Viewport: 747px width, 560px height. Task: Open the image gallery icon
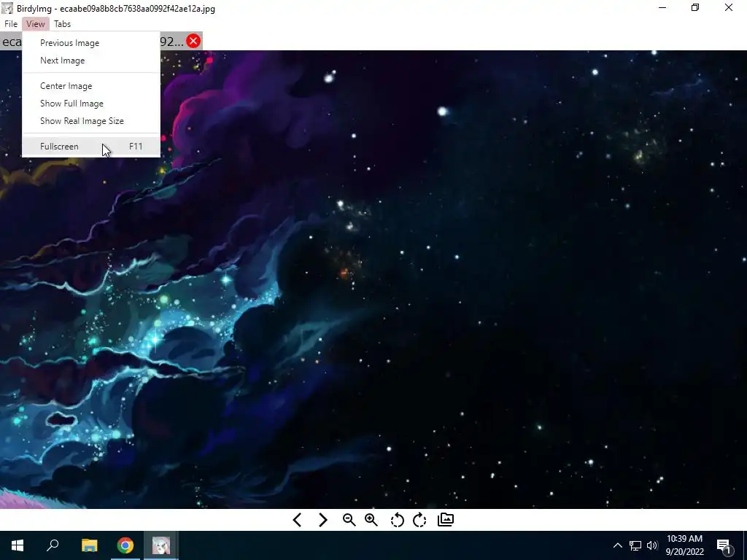tap(446, 519)
